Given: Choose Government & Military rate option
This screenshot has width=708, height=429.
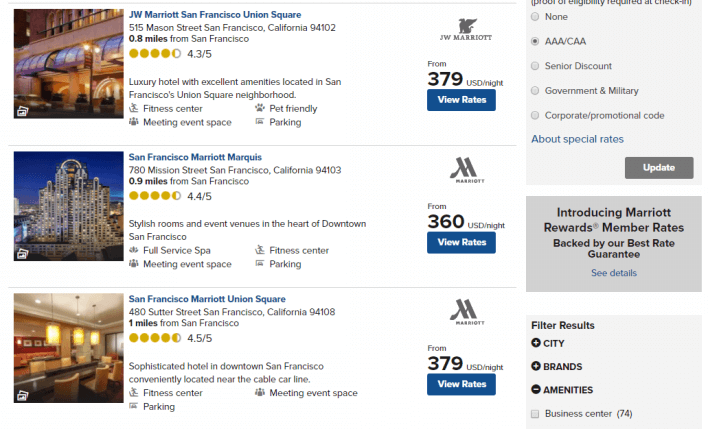Looking at the screenshot, I should [536, 91].
